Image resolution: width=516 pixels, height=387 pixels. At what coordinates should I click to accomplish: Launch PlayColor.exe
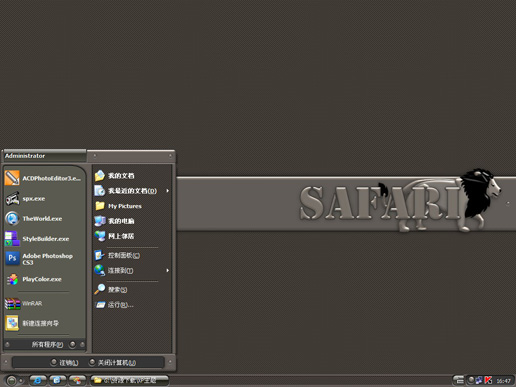tap(43, 279)
